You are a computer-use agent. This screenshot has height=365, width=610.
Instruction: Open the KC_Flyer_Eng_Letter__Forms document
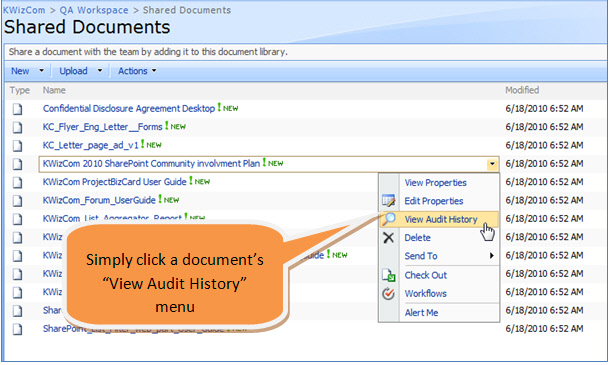click(102, 127)
